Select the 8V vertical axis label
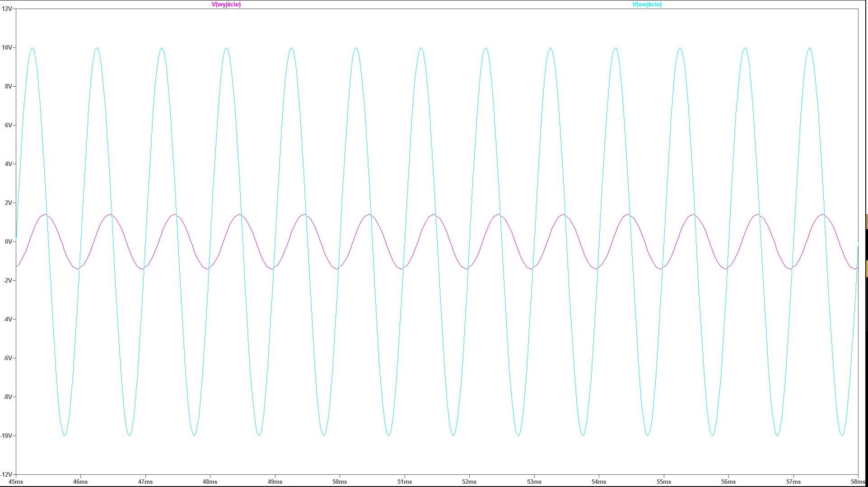 point(8,87)
